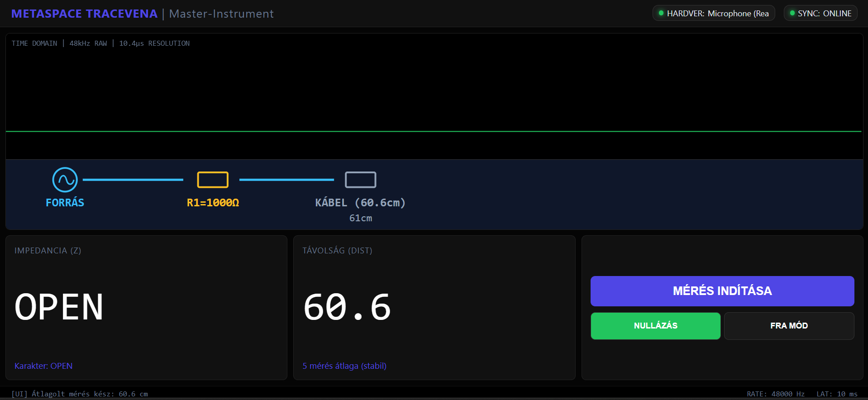Click the FORRÁS label
Screen dimensions: 868x400
[65, 203]
